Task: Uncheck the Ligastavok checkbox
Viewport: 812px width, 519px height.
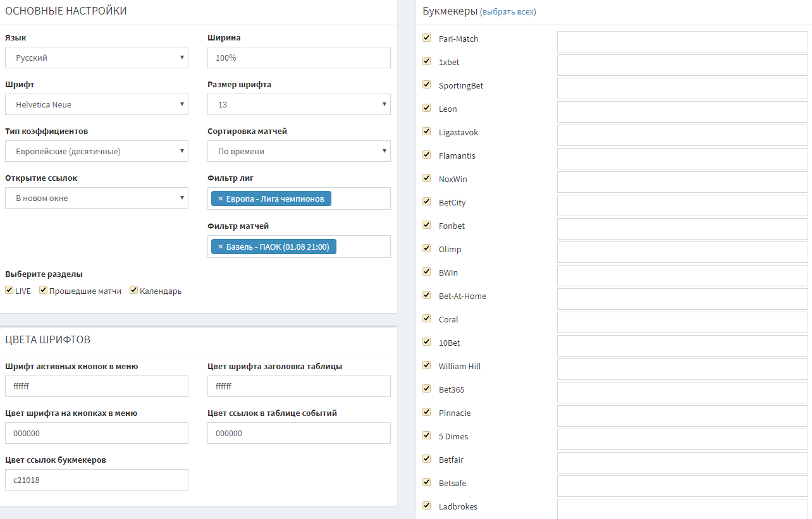Action: pos(426,131)
